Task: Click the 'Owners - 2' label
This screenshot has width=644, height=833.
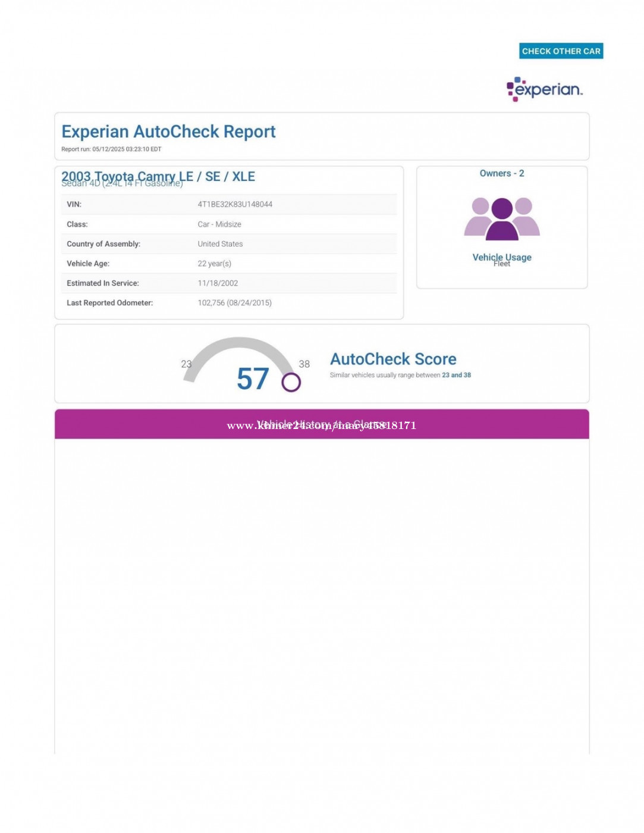Action: 502,173
